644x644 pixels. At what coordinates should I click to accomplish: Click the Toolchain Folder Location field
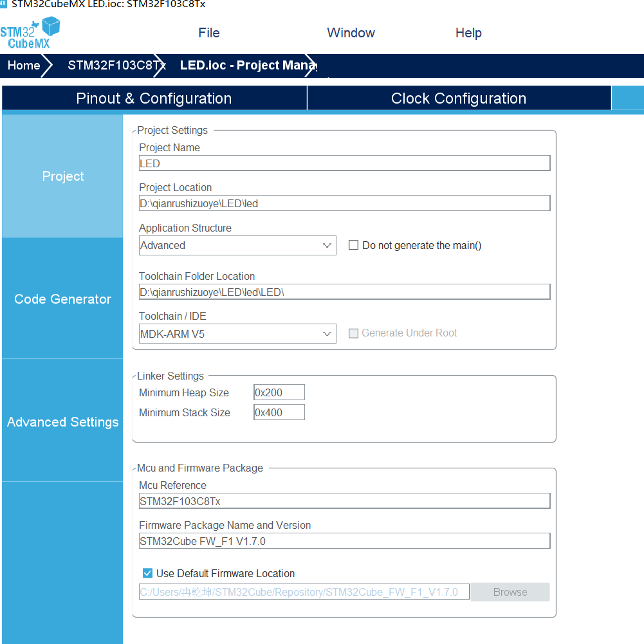pos(344,292)
